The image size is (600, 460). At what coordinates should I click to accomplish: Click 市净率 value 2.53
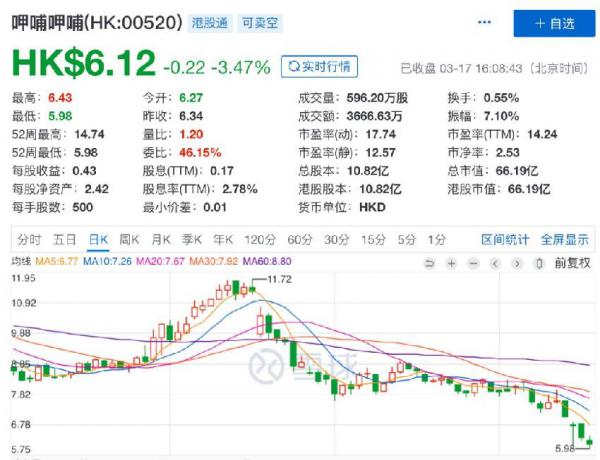click(x=508, y=153)
